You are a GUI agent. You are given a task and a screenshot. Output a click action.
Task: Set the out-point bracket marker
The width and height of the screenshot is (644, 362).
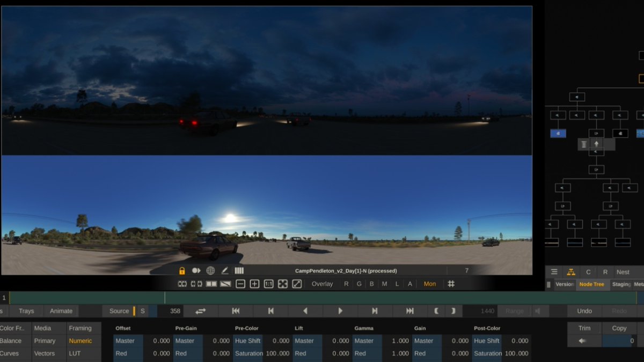point(453,311)
